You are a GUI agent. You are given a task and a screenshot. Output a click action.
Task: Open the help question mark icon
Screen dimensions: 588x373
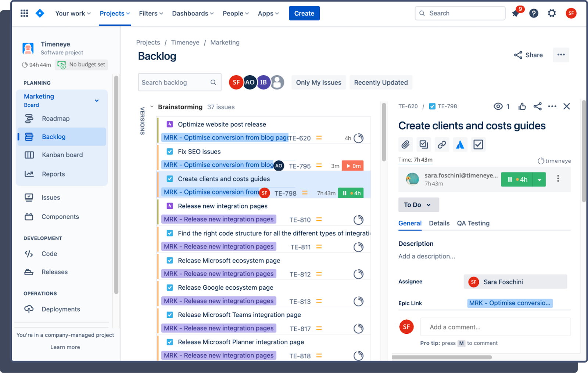click(534, 13)
